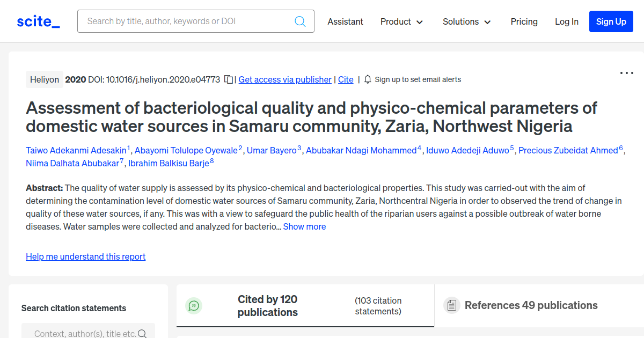The width and height of the screenshot is (644, 338).
Task: Select Pricing from the navigation
Action: point(524,21)
